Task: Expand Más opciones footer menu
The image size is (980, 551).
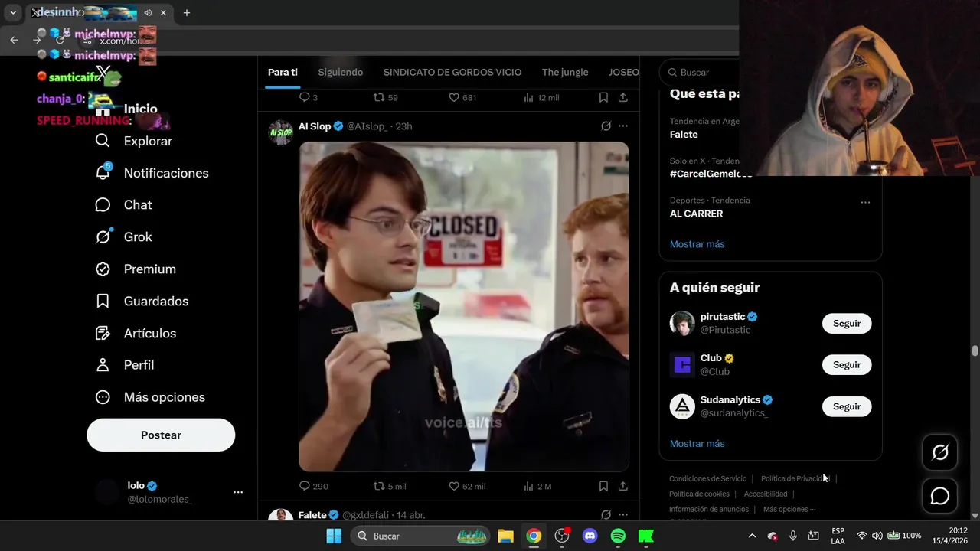Action: [789, 509]
